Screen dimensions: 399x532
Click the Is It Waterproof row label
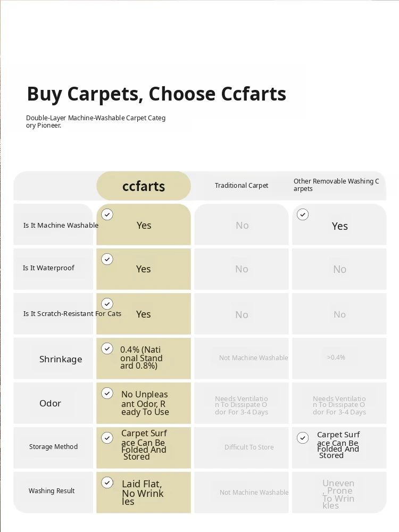click(x=48, y=268)
